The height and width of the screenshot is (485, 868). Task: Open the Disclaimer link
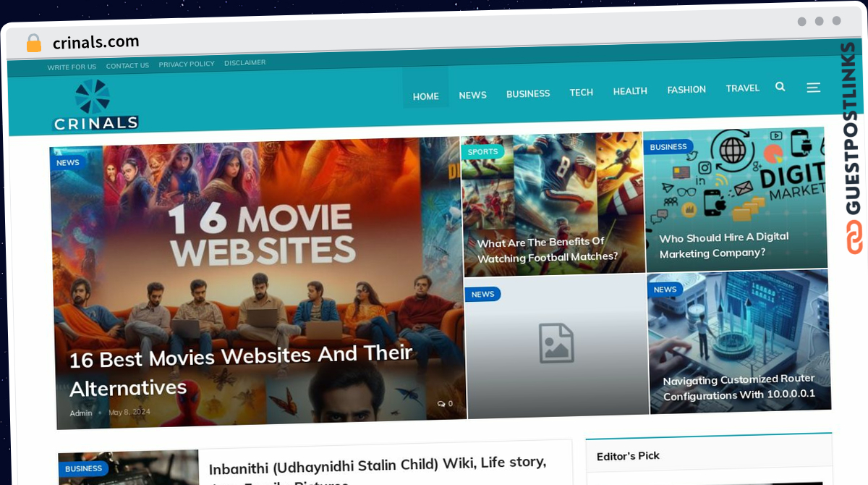pyautogui.click(x=244, y=63)
